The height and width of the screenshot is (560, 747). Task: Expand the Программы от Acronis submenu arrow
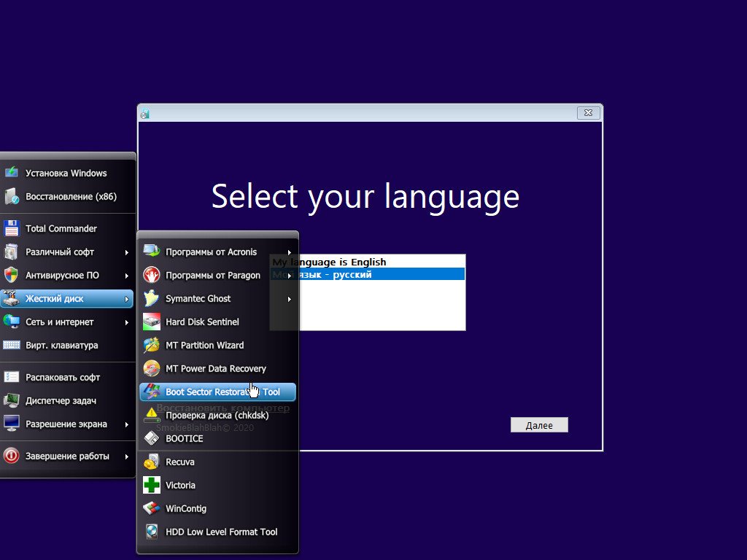(289, 252)
